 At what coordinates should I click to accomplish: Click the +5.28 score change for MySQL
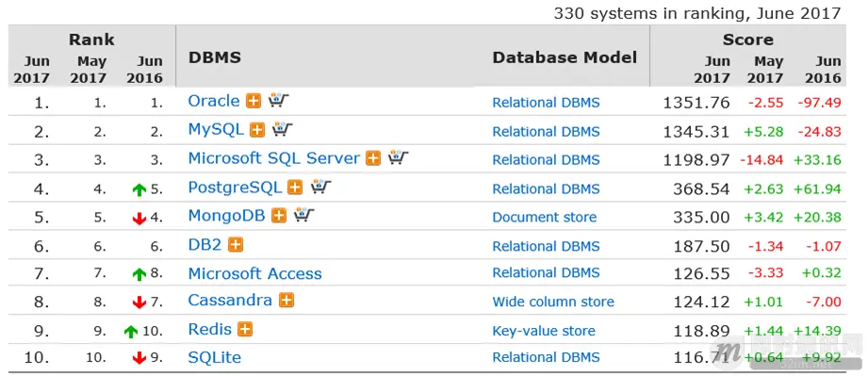coord(764,132)
